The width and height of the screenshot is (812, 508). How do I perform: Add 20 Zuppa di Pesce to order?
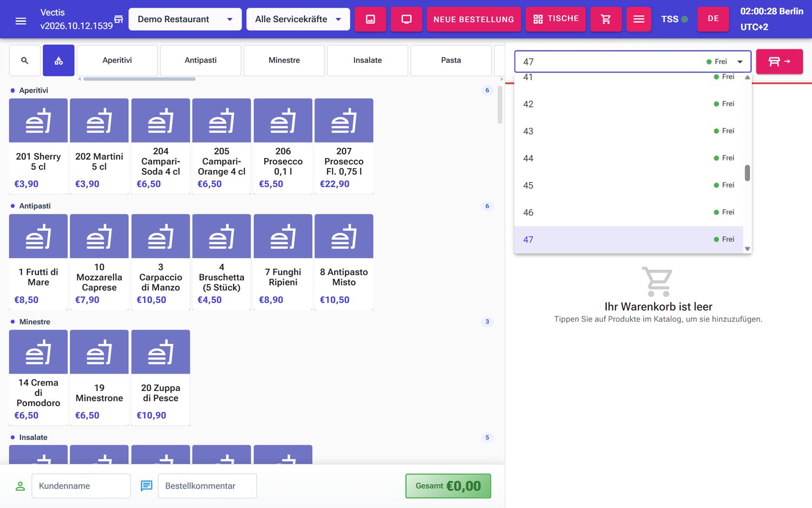click(160, 377)
